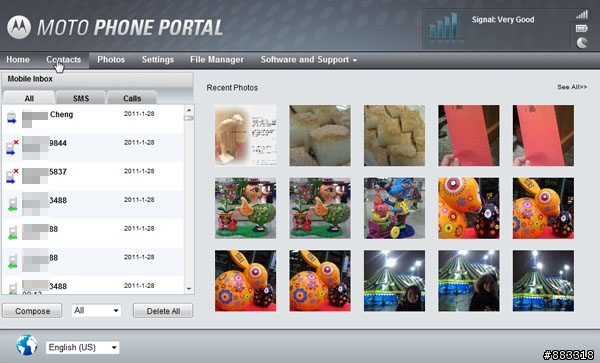
Task: Open Settings in navigation bar
Action: point(158,60)
